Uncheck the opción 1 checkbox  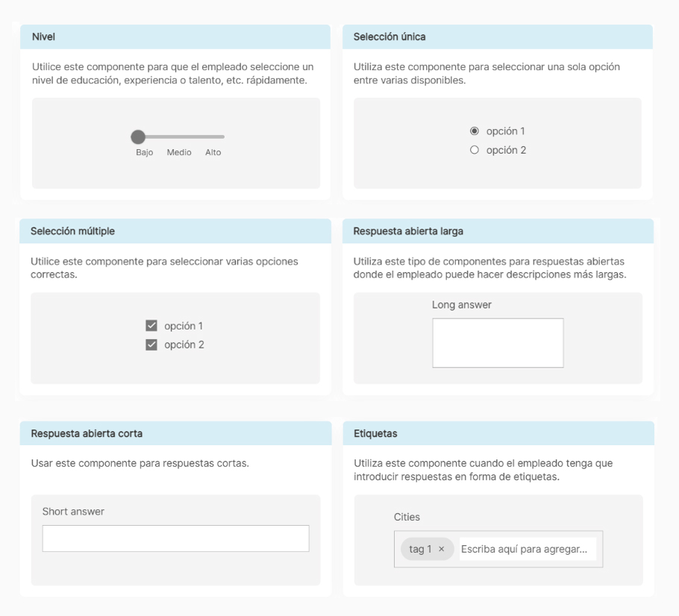(x=151, y=326)
